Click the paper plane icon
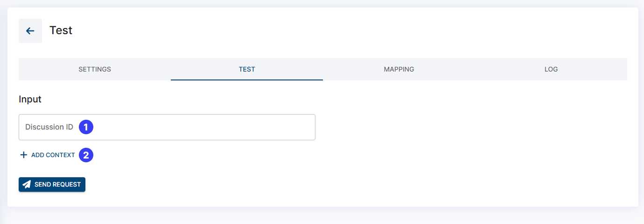This screenshot has height=224, width=644. coord(27,184)
